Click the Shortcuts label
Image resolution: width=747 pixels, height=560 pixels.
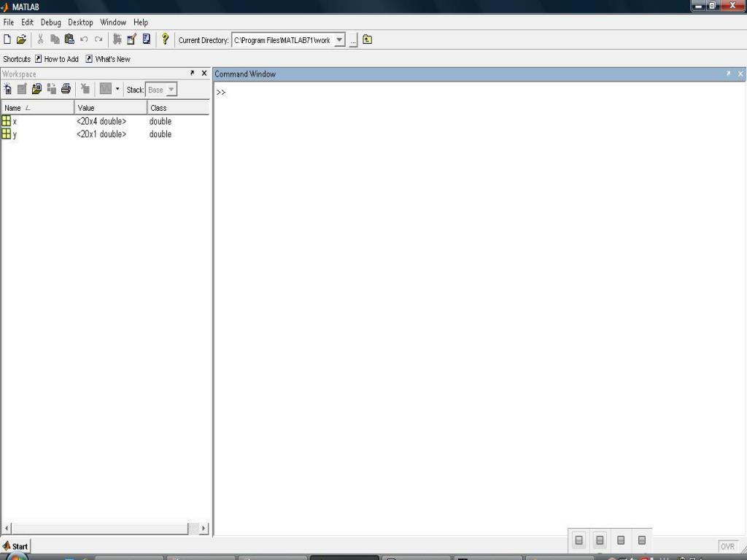[x=17, y=59]
